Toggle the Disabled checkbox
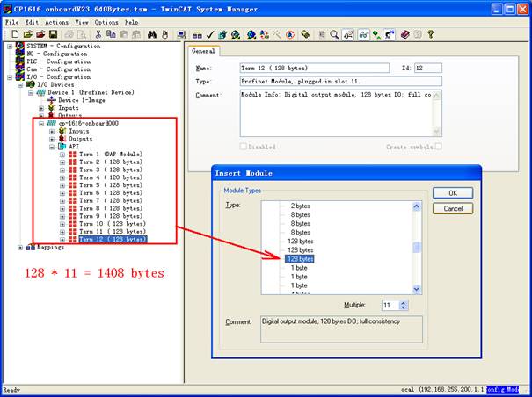This screenshot has height=397, width=532. (244, 147)
